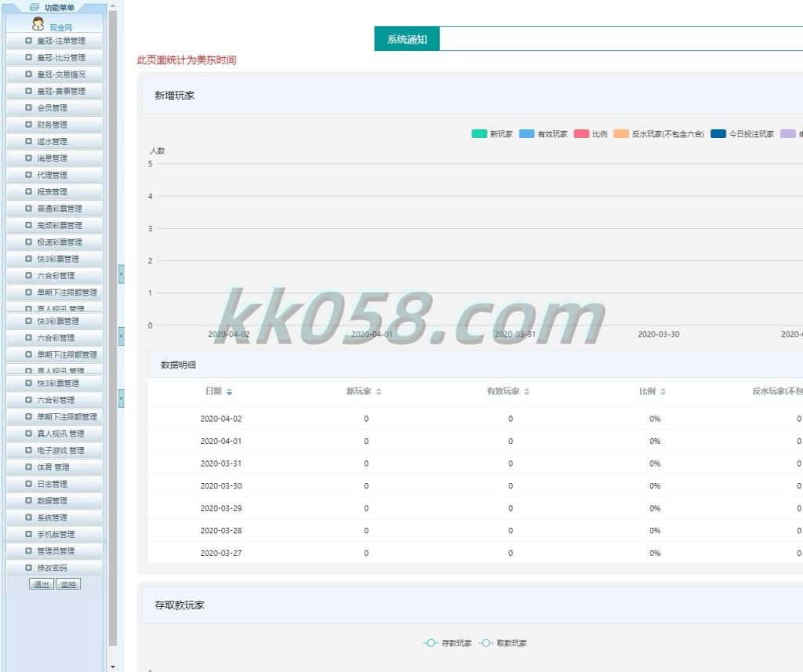Click the 2020-03-30 date cell in table
Image resolution: width=803 pixels, height=672 pixels.
(x=220, y=485)
